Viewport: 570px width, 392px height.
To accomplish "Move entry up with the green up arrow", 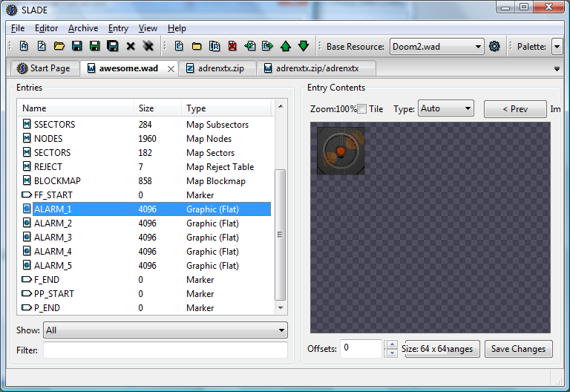I will click(286, 46).
